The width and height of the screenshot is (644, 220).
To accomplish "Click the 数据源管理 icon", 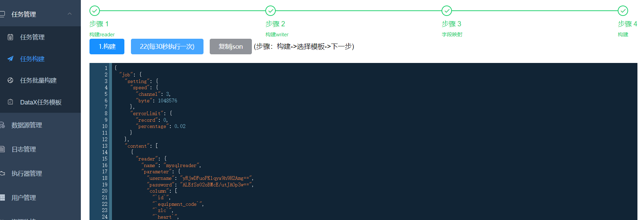I will 2,125.
